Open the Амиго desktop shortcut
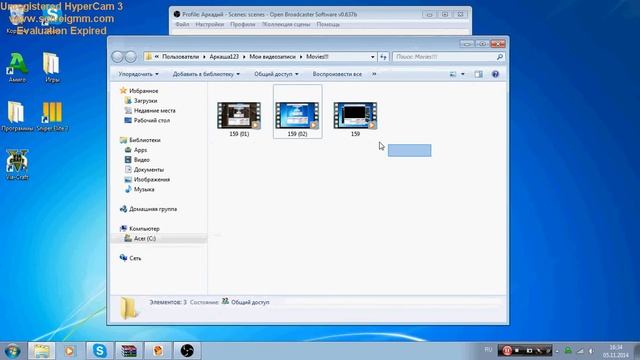640x360 pixels. point(17,68)
